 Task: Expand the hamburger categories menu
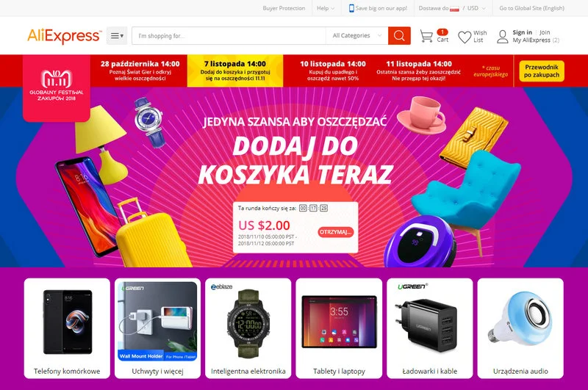[x=117, y=35]
